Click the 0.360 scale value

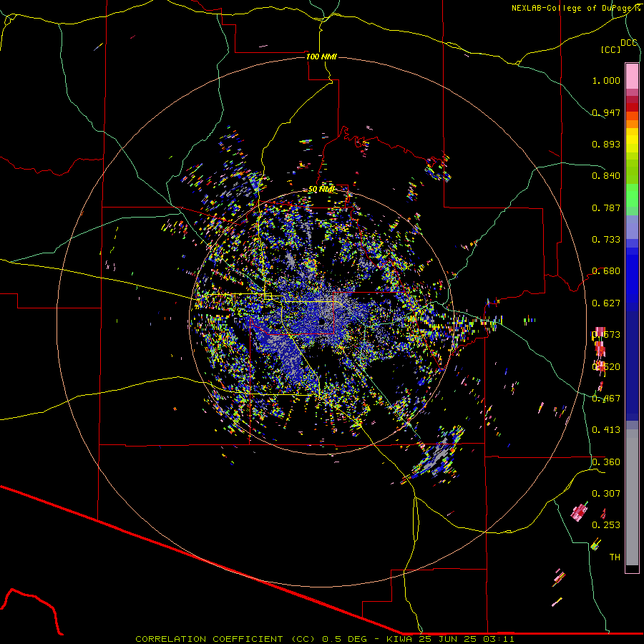pos(606,462)
